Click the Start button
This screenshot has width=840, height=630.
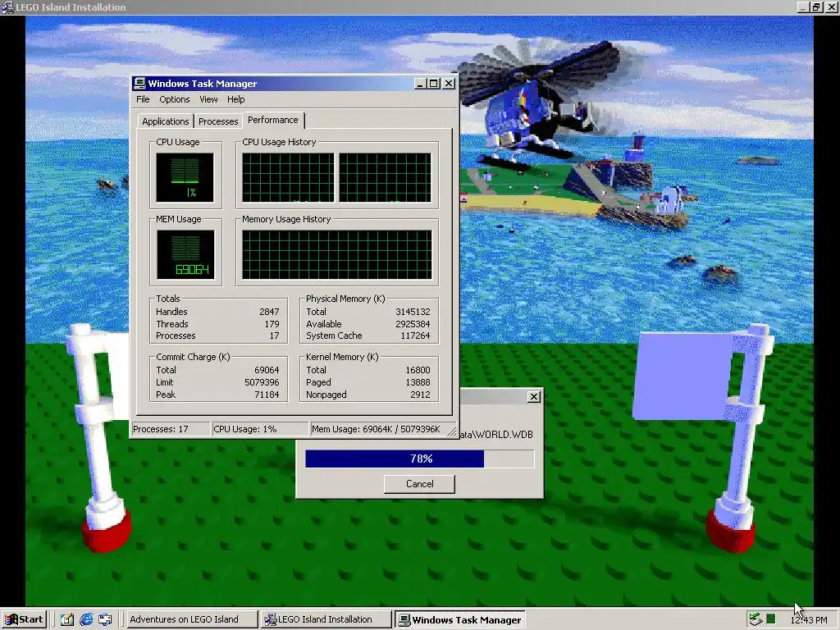24,619
